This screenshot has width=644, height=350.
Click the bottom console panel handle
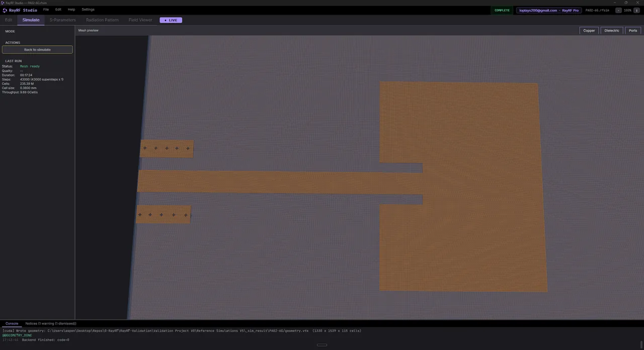322,345
